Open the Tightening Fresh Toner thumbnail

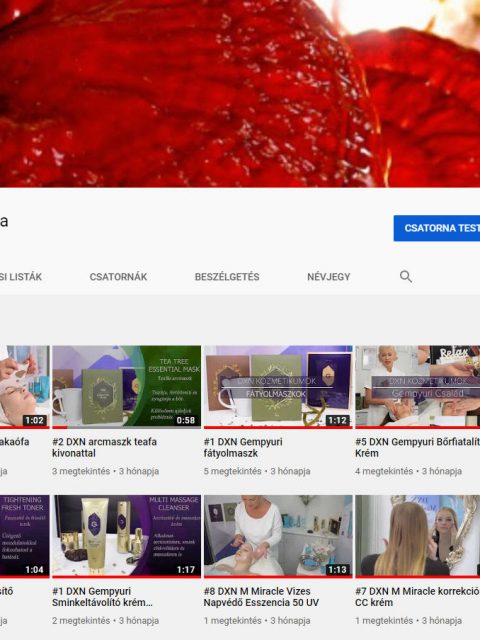[24, 536]
